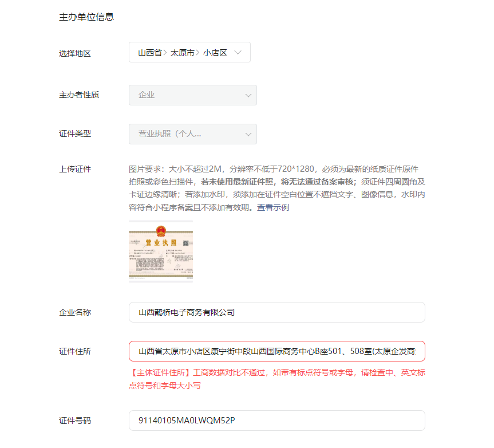Click the national emblem on license image
The image size is (494, 448).
click(161, 231)
